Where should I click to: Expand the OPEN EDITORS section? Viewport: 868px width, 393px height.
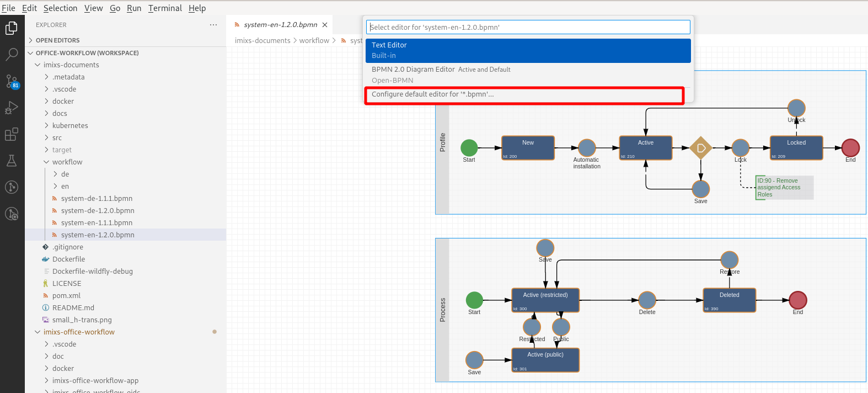point(57,40)
